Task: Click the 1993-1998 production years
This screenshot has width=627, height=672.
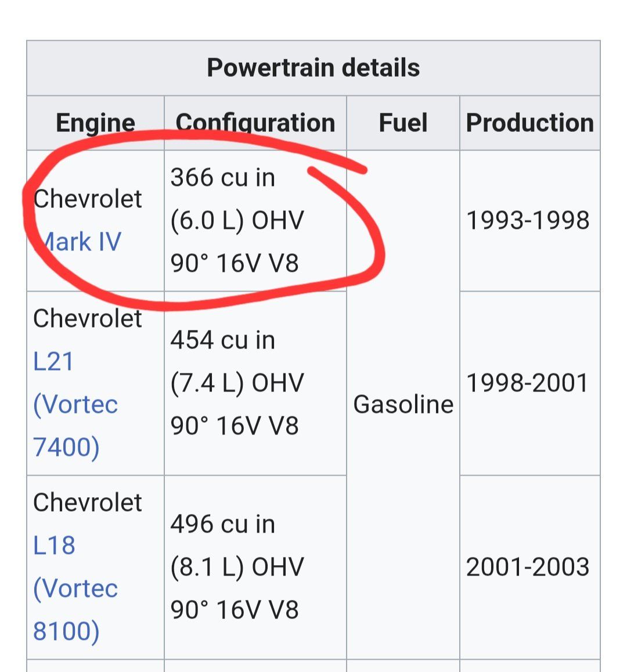Action: click(x=527, y=220)
